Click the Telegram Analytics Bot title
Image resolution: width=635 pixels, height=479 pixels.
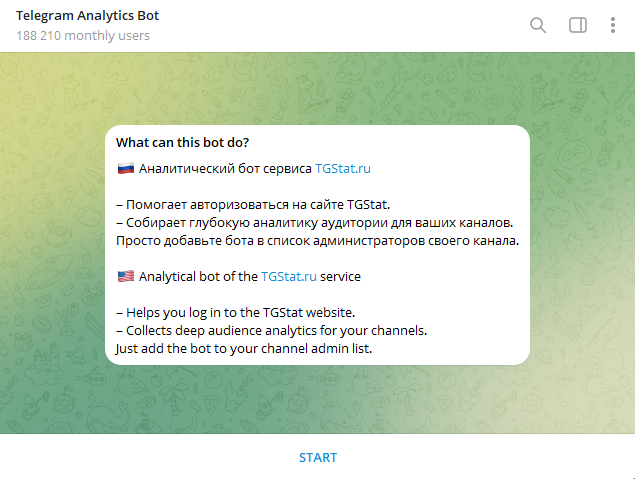pyautogui.click(x=87, y=15)
